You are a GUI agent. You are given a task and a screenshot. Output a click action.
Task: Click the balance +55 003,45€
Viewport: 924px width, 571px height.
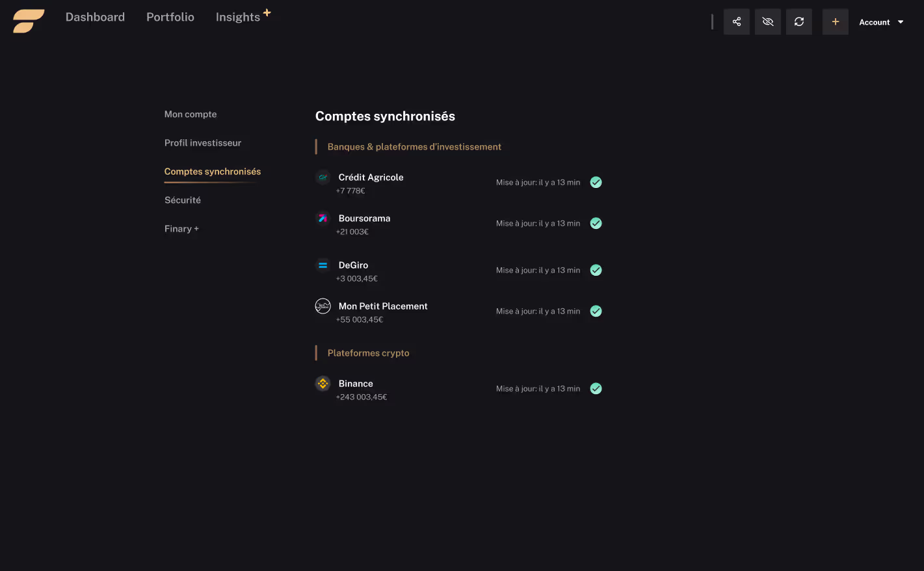pyautogui.click(x=360, y=319)
